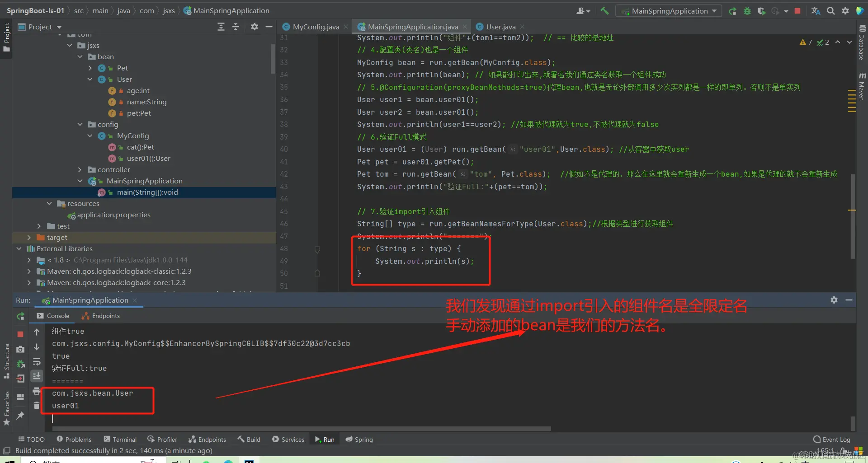Toggle scroll to end in console
The height and width of the screenshot is (463, 868).
(x=37, y=376)
